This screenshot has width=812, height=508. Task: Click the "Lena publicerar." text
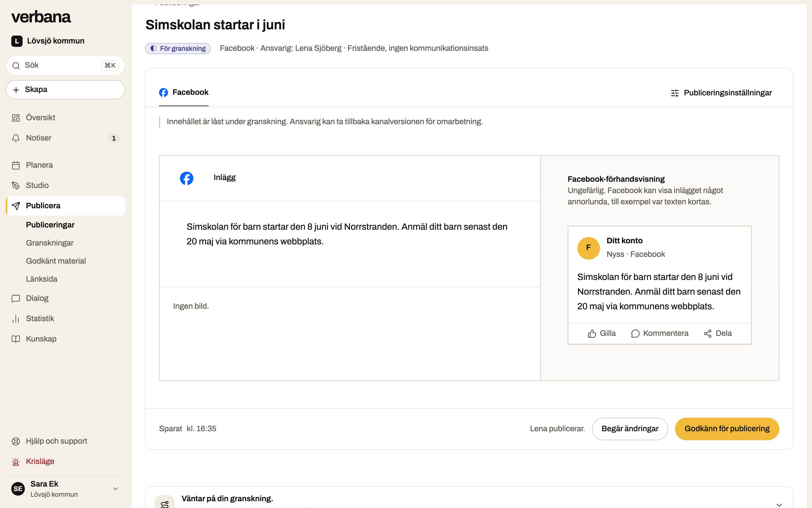coord(557,429)
